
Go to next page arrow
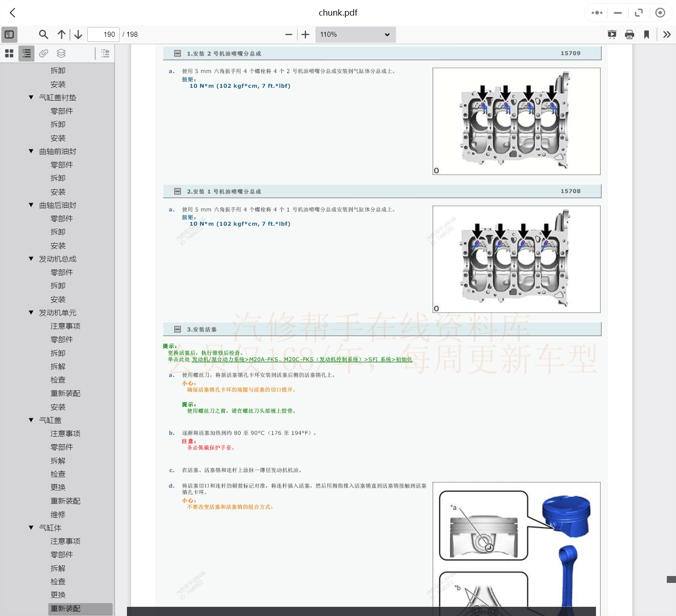click(78, 34)
